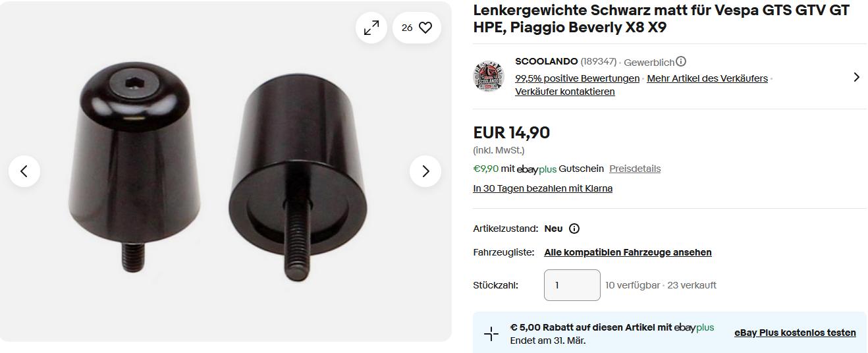Click the plus icon in eBay Plus banner
The height and width of the screenshot is (353, 868).
click(491, 334)
